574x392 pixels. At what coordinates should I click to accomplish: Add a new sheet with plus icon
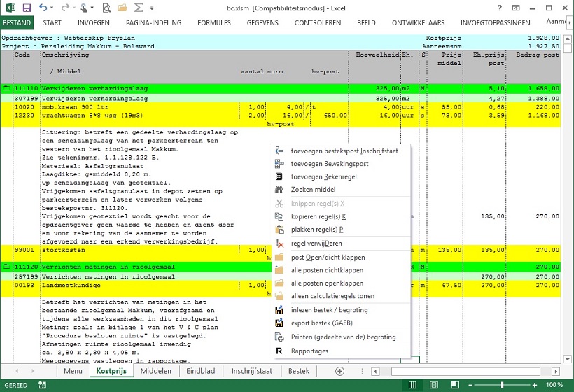tap(340, 370)
